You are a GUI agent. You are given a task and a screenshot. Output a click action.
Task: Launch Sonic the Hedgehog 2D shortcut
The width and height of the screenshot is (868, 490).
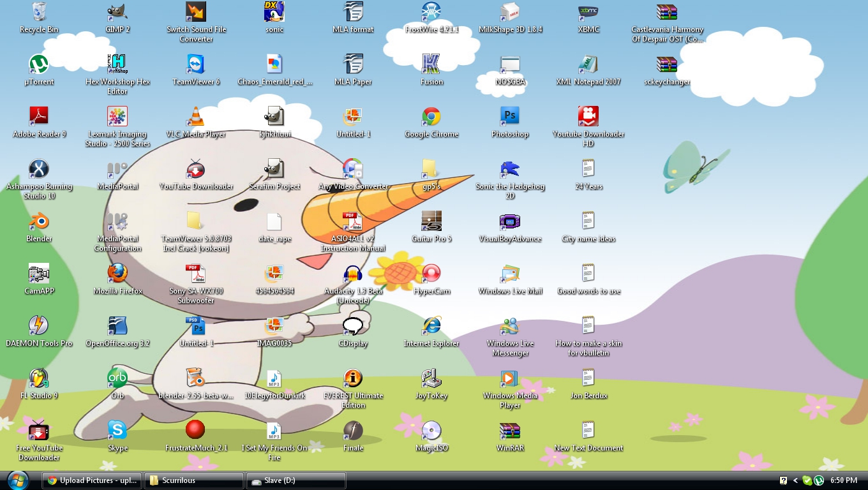(x=510, y=168)
